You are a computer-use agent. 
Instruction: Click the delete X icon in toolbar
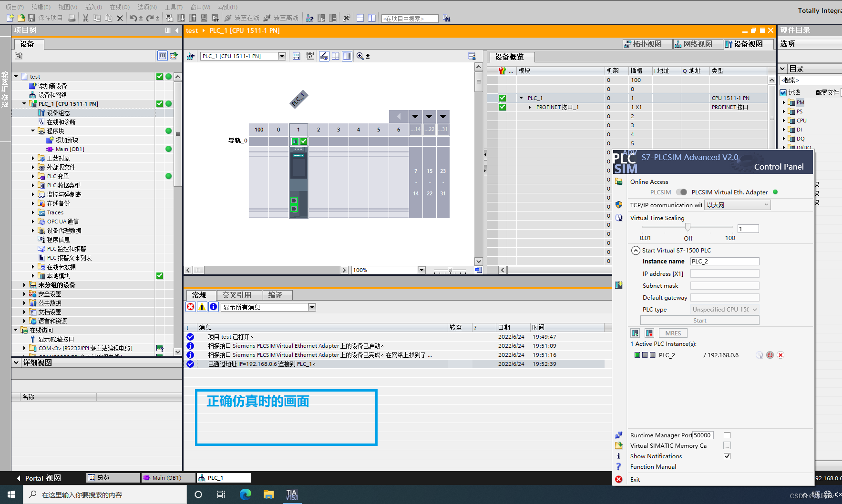coord(120,18)
